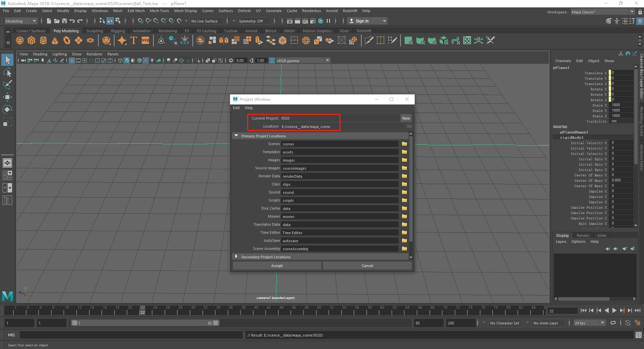Click the New Scene icon
This screenshot has width=644, height=349.
49,21
